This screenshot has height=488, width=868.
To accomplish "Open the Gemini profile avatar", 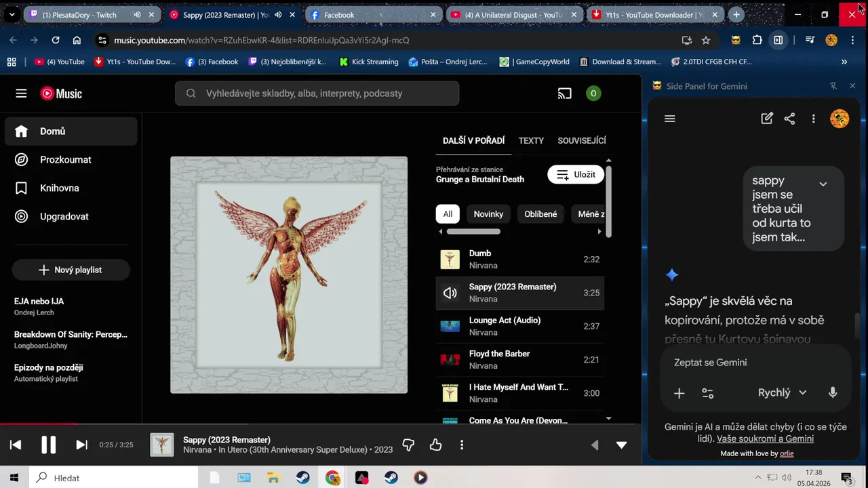I will [840, 119].
